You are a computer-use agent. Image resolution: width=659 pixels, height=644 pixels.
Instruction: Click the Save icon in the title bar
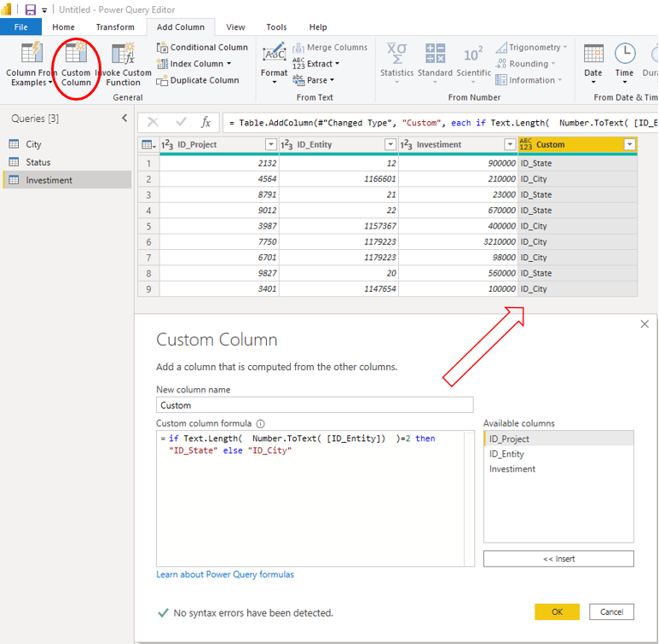point(30,9)
